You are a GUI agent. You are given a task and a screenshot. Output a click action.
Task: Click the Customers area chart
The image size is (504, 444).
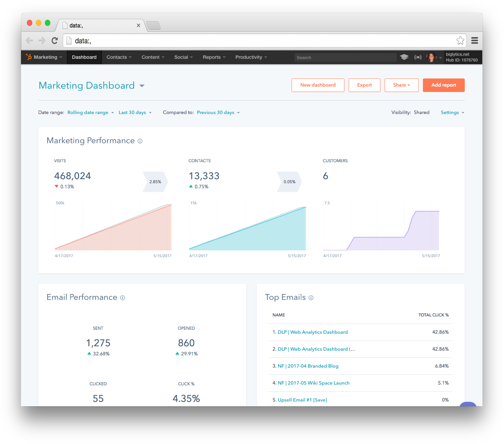click(x=381, y=226)
